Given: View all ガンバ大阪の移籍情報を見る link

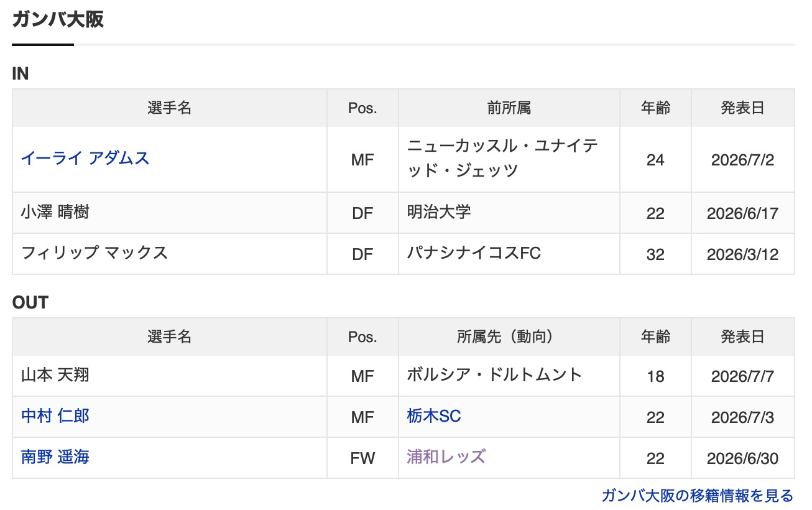Looking at the screenshot, I should [x=698, y=496].
